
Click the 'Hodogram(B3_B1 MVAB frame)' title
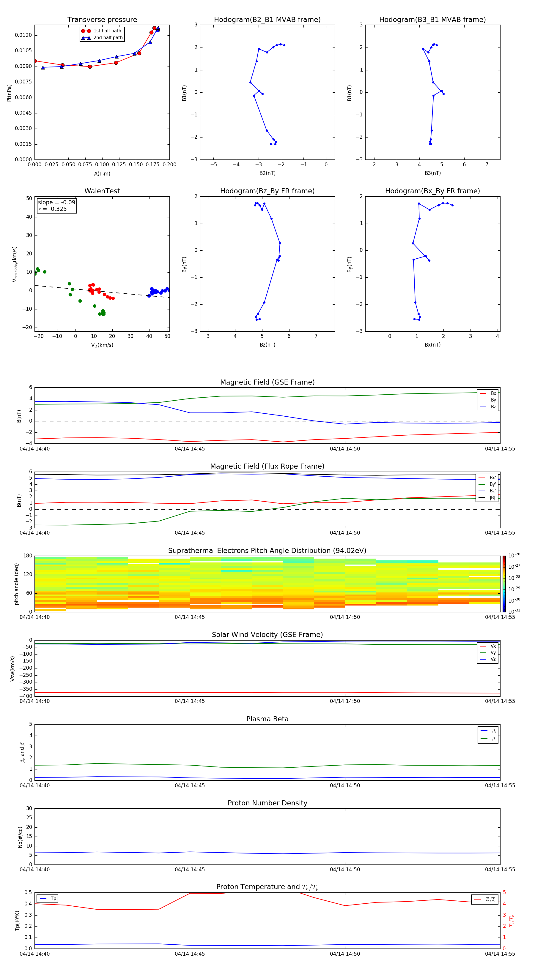click(432, 20)
